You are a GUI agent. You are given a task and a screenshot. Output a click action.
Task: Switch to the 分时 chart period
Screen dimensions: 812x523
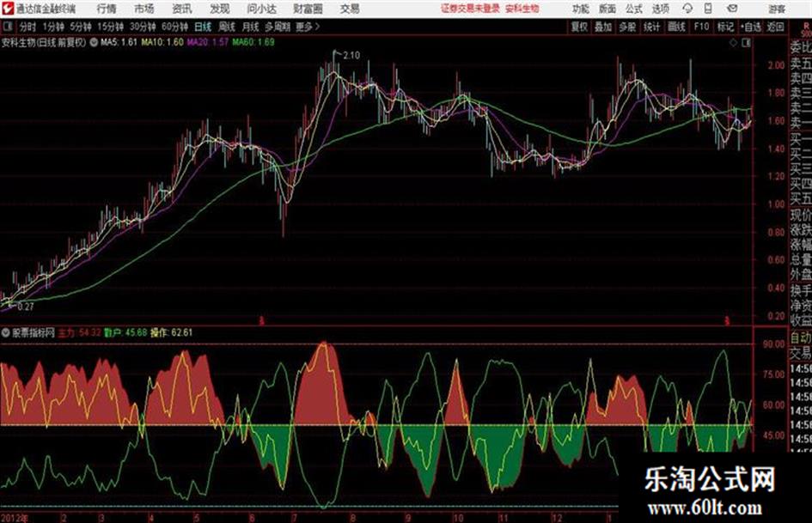click(x=28, y=27)
